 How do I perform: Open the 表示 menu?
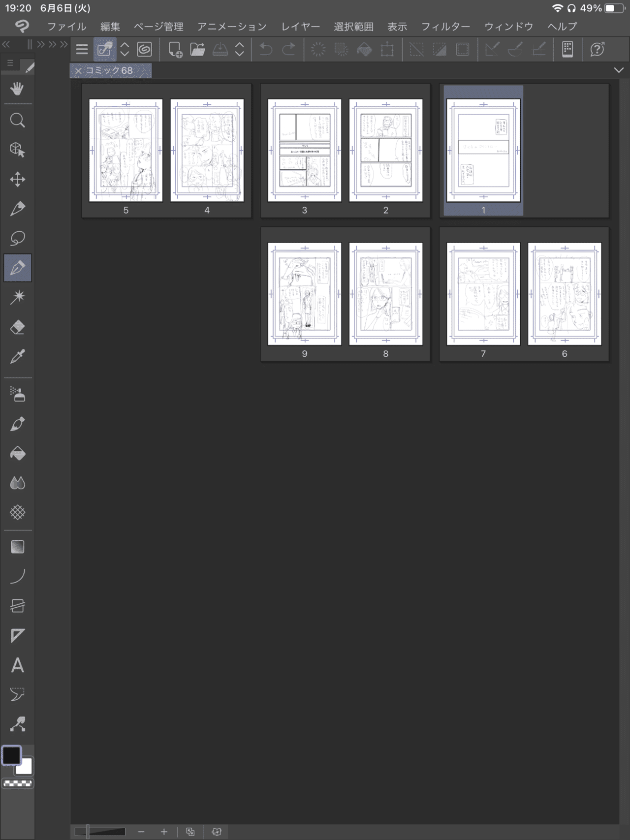pyautogui.click(x=397, y=27)
